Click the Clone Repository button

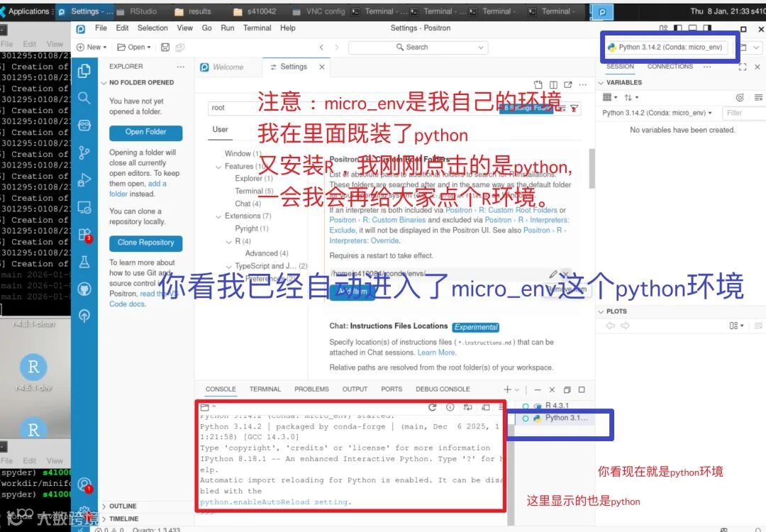coord(145,243)
